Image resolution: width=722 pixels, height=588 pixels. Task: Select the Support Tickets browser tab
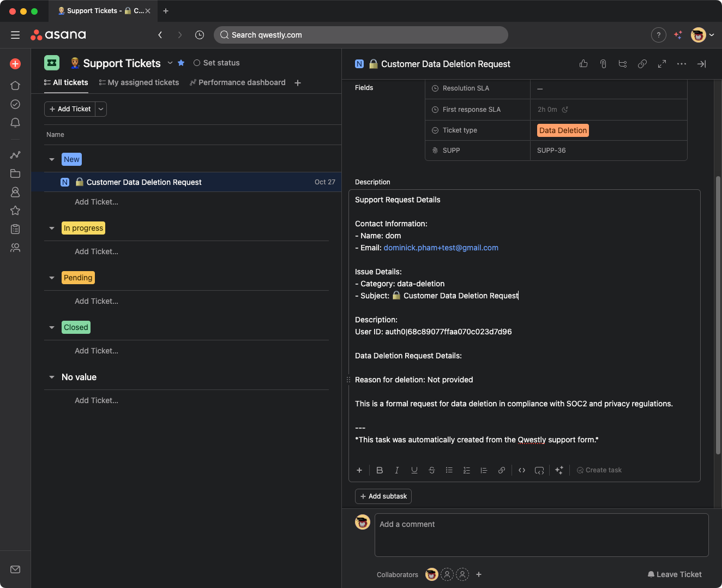tap(104, 11)
